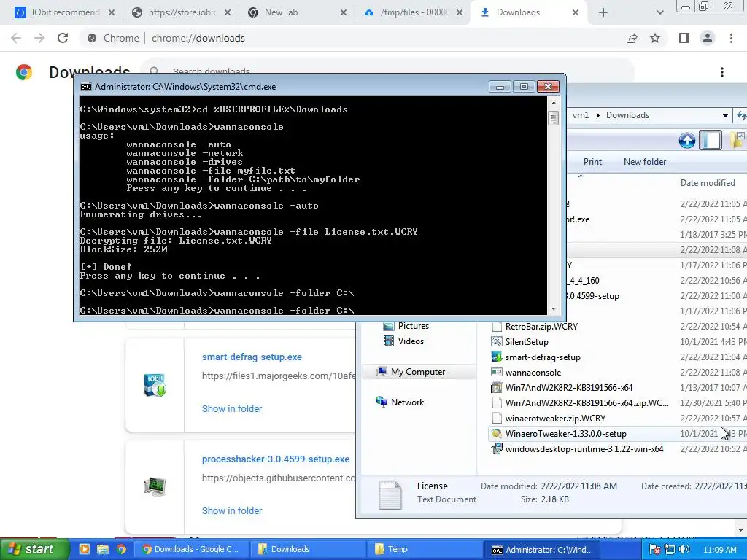Switch to Administrator cmd taskbar button

(542, 550)
